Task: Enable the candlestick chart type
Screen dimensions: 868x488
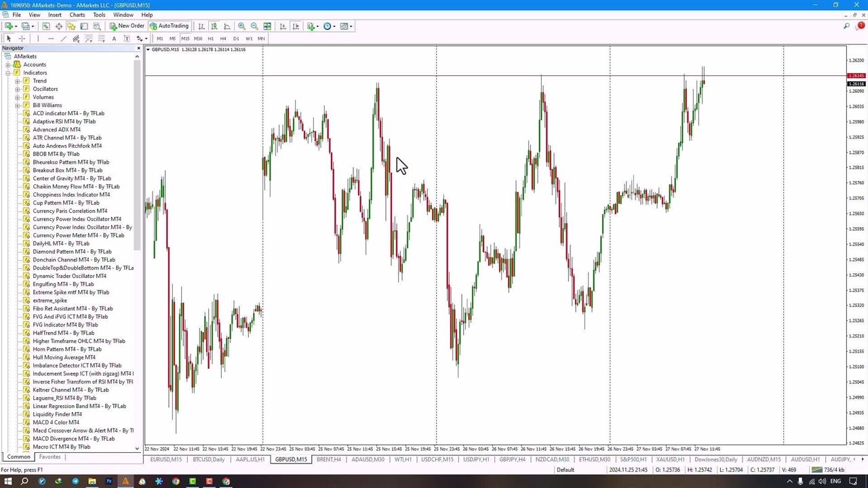Action: [214, 26]
